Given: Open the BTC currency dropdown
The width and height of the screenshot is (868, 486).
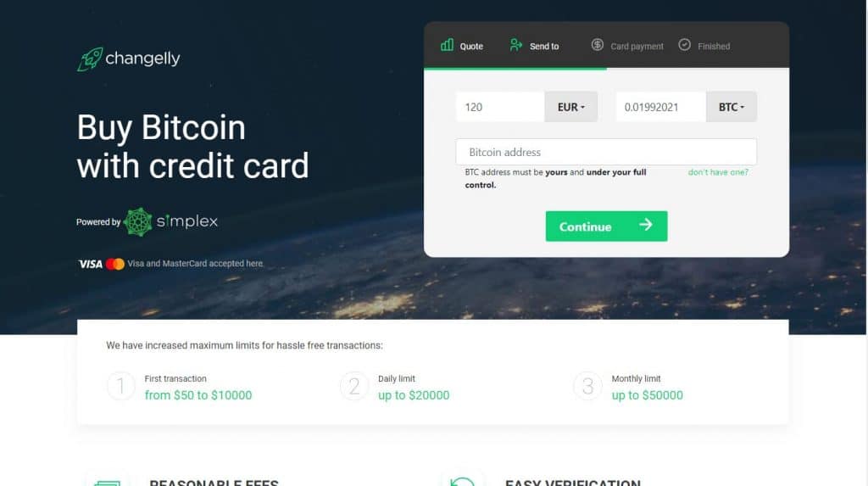Looking at the screenshot, I should coord(732,107).
